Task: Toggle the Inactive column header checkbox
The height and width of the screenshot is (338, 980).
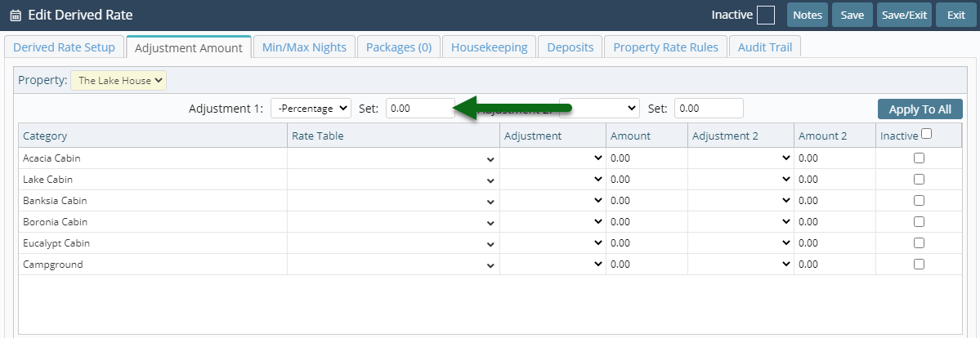Action: (x=927, y=134)
